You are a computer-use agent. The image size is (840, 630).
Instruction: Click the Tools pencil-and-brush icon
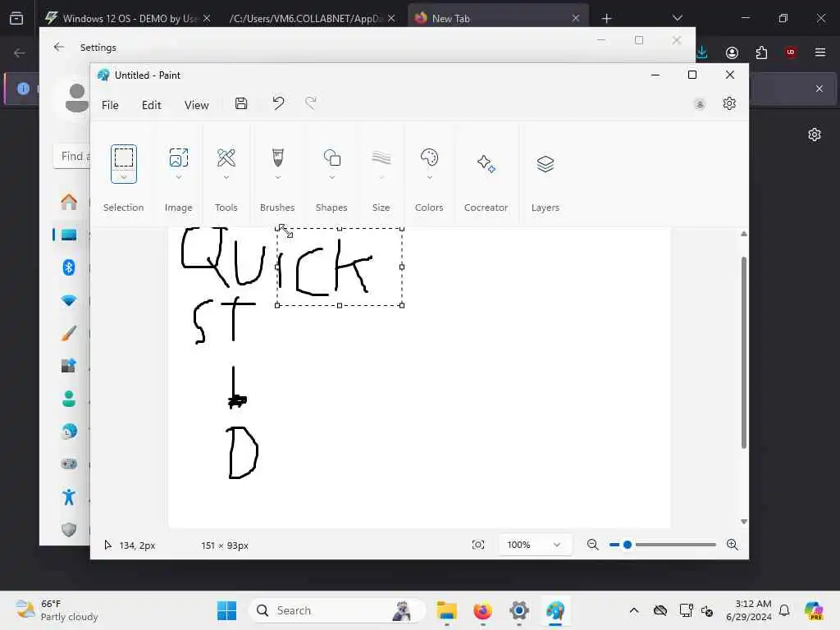point(226,157)
